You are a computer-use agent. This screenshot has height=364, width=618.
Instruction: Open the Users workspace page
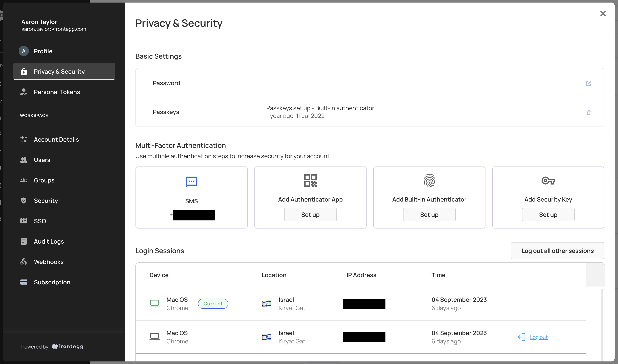pyautogui.click(x=42, y=160)
